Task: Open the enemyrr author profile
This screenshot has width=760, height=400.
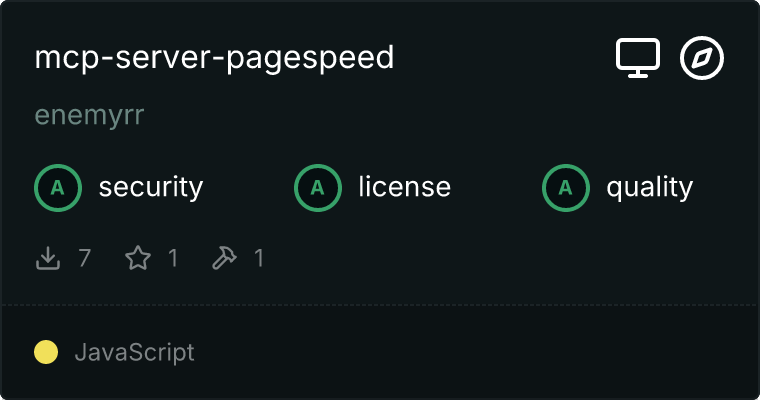Action: click(x=89, y=116)
